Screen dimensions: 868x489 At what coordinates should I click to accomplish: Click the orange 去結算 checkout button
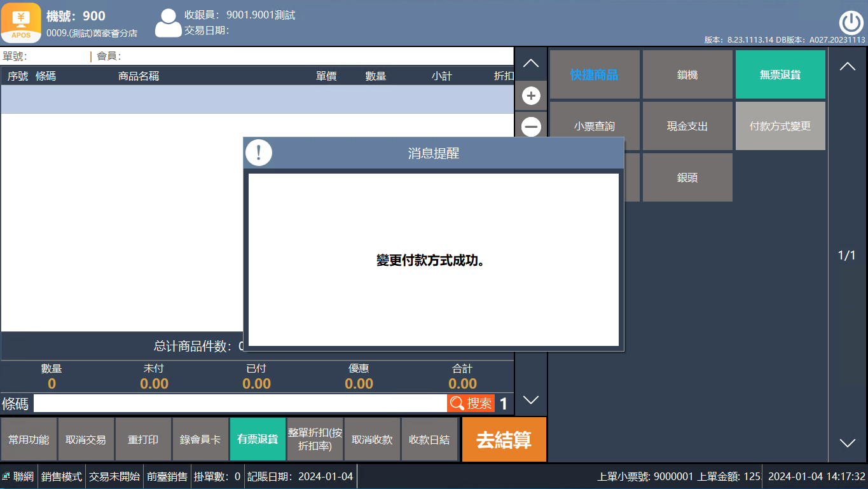[x=504, y=439]
